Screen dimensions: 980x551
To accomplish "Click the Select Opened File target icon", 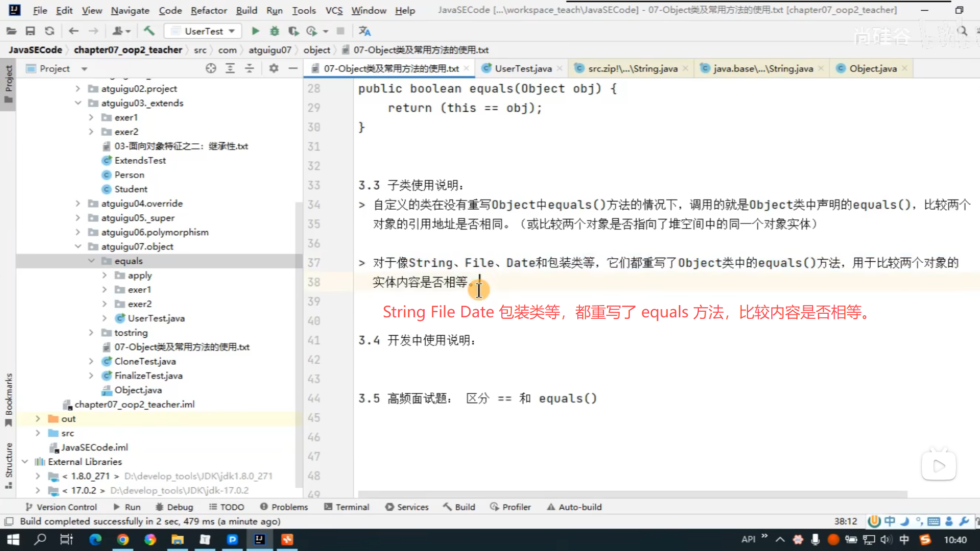I will click(x=211, y=68).
